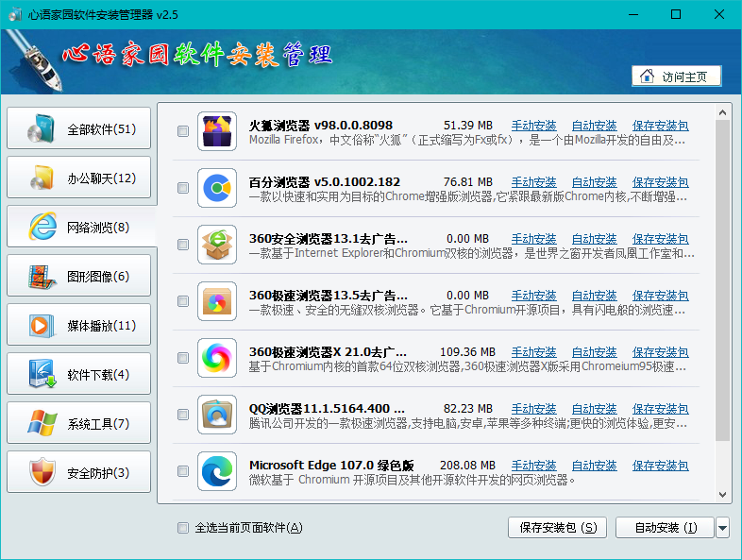This screenshot has width=742, height=560.
Task: Check the box for 360安全浏览器13.1
Action: [x=182, y=245]
